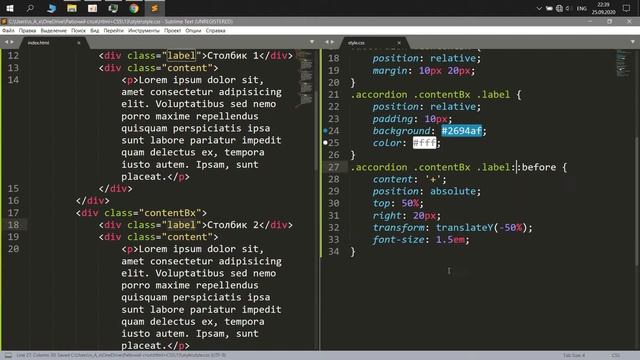Open the Файл menu
The height and width of the screenshot is (360, 640).
point(8,31)
